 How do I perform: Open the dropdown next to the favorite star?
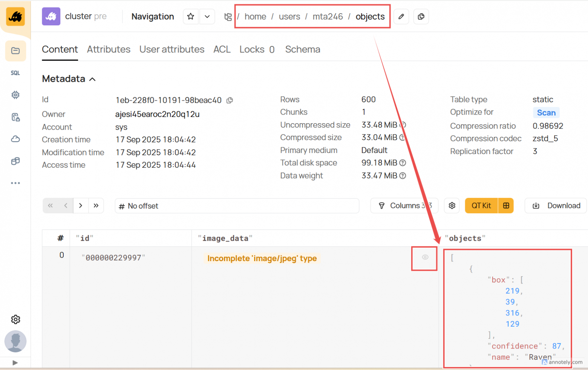click(x=207, y=16)
